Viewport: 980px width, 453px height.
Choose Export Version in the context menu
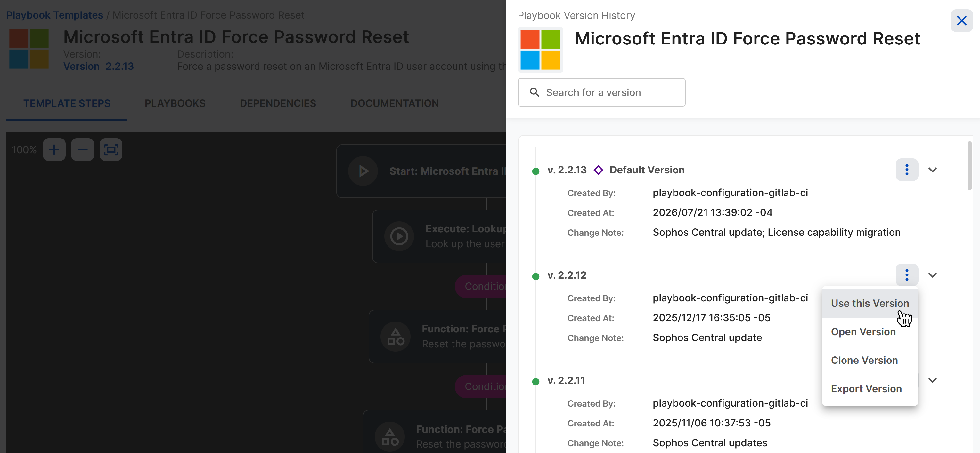point(870,389)
